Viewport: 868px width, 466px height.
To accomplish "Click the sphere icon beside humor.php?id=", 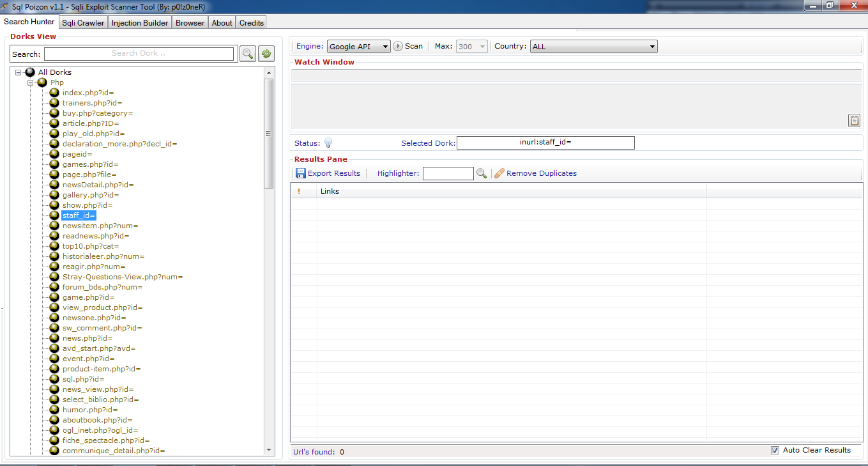I will tap(54, 410).
